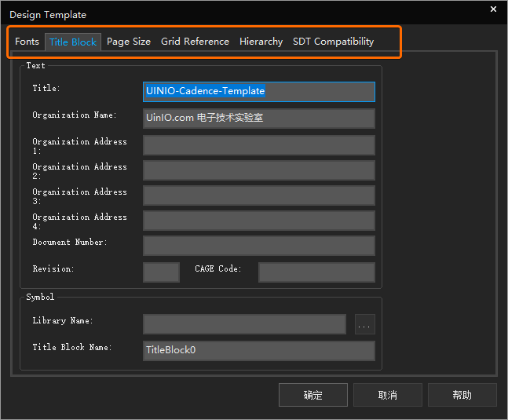Close the Design Template dialog
This screenshot has width=508, height=420.
493,9
